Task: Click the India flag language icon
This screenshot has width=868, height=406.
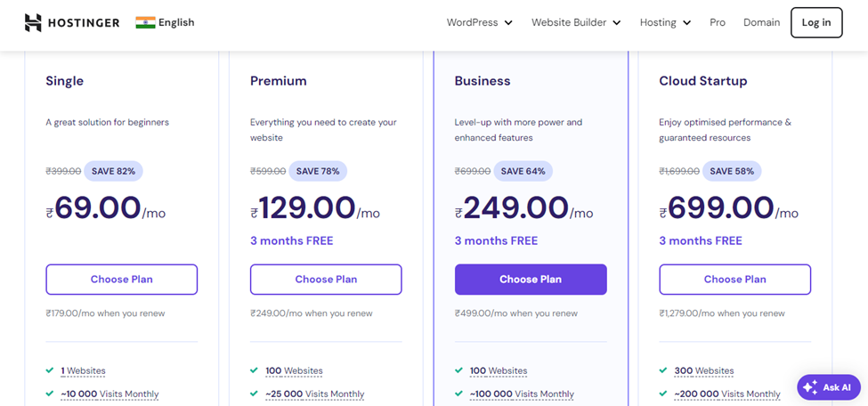Action: point(145,23)
